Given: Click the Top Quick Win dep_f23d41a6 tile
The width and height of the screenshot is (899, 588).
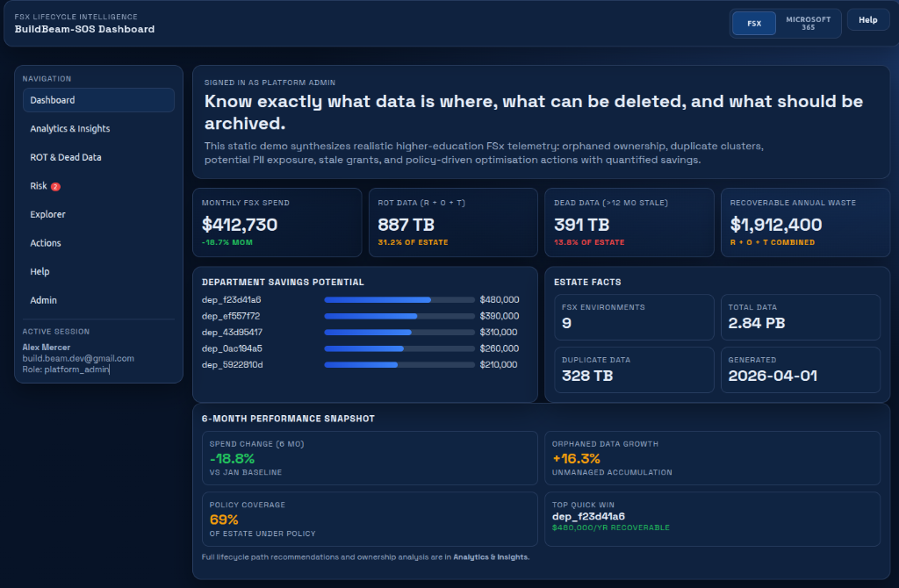Looking at the screenshot, I should [712, 520].
